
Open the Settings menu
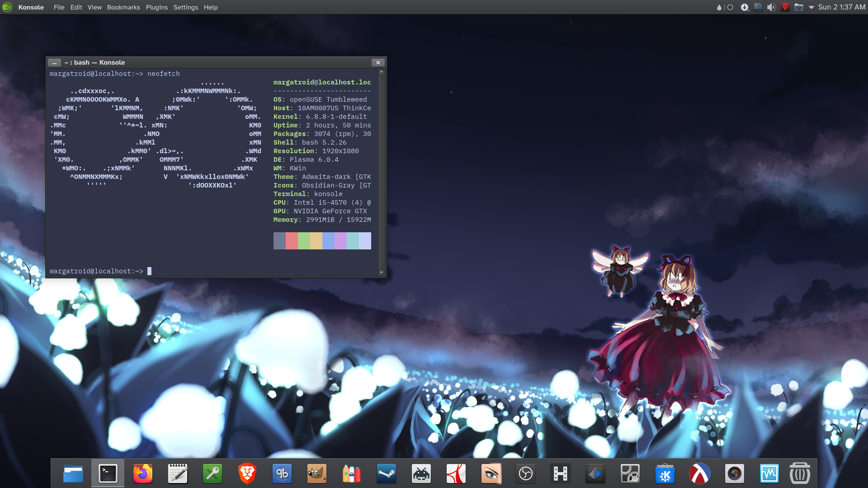pyautogui.click(x=186, y=7)
